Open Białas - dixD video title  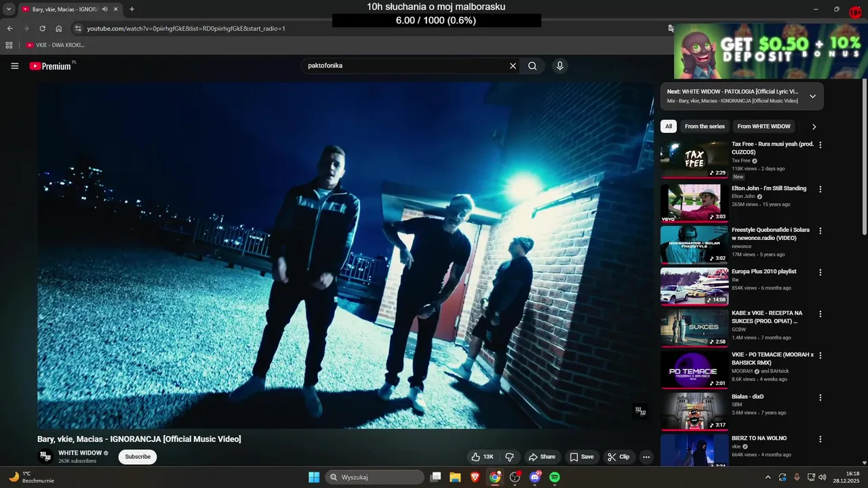coord(747,396)
